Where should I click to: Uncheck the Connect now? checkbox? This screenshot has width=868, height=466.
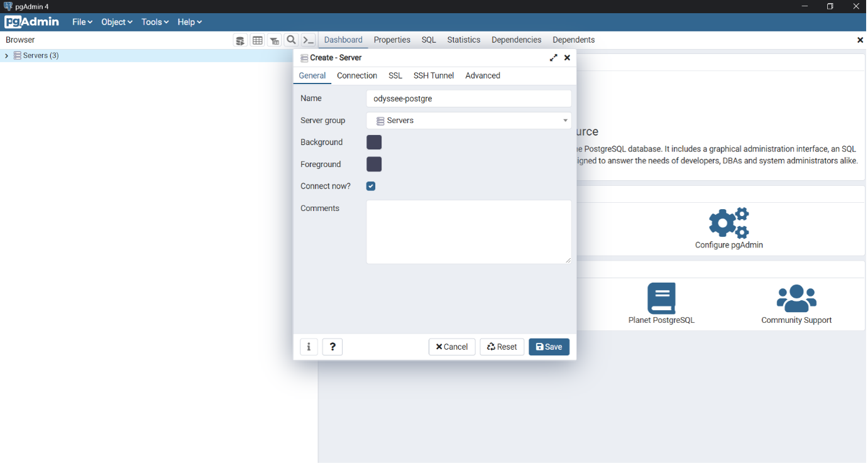click(371, 187)
